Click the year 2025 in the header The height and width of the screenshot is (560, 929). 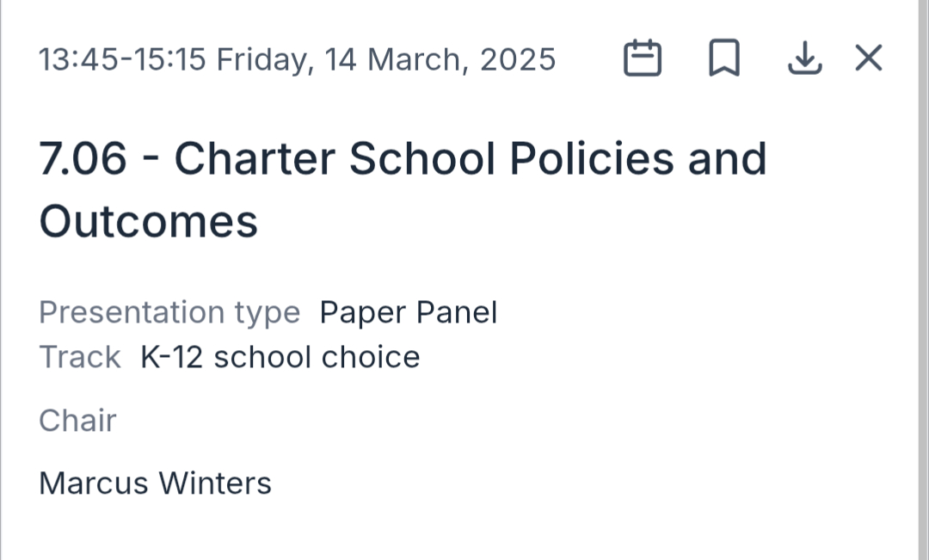pos(518,59)
